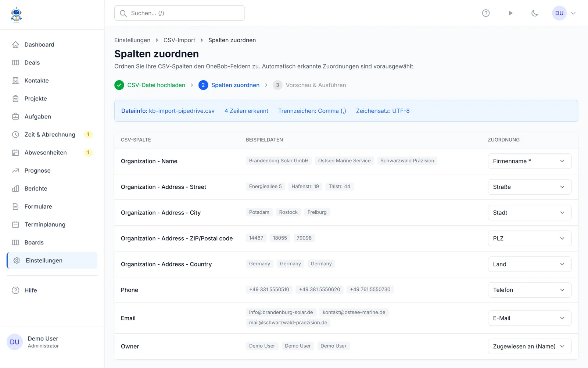Click the Spalten zuordnen step label
588x368 pixels.
click(236, 85)
